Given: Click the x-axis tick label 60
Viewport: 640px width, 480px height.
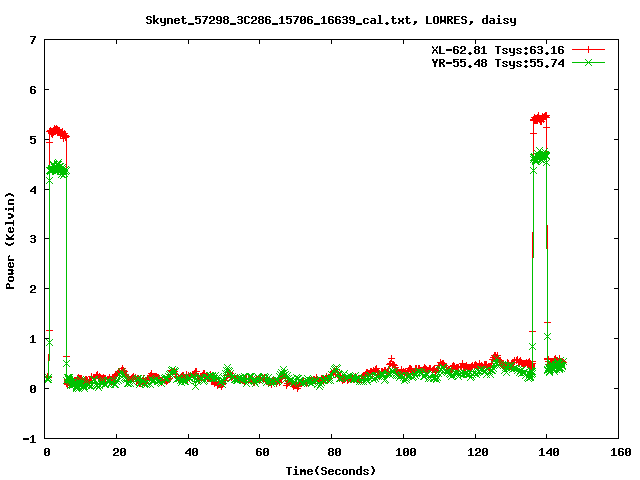Looking at the screenshot, I should click(262, 452).
